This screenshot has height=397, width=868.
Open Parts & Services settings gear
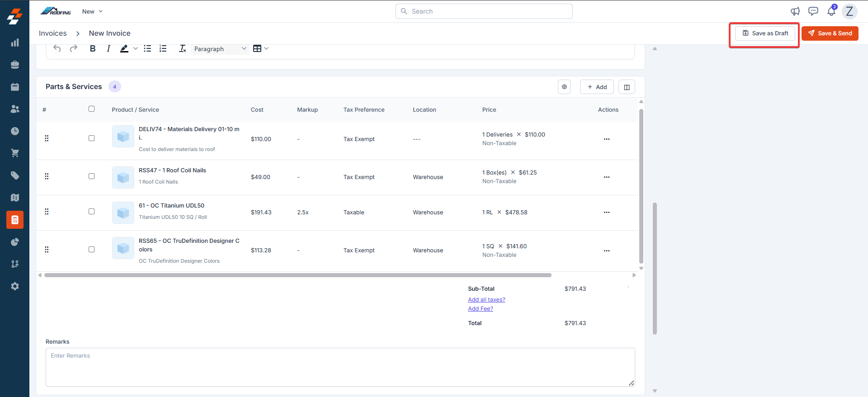[x=564, y=87]
